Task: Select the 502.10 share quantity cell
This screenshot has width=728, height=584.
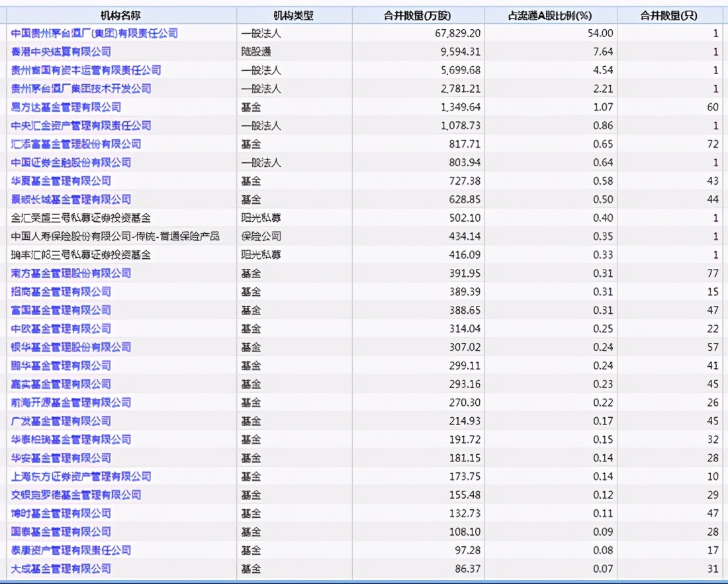Action: (x=465, y=218)
